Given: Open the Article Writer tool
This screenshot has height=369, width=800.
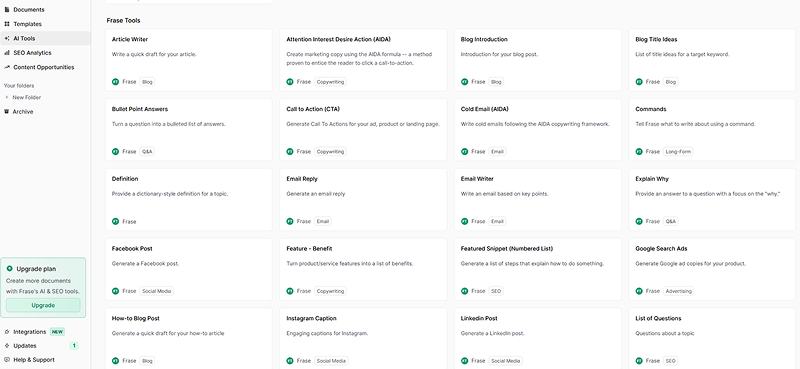Looking at the screenshot, I should [189, 60].
